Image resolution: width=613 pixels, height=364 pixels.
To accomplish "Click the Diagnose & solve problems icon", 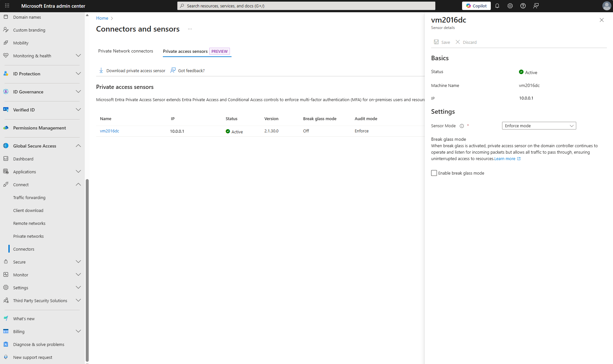I will click(x=6, y=344).
